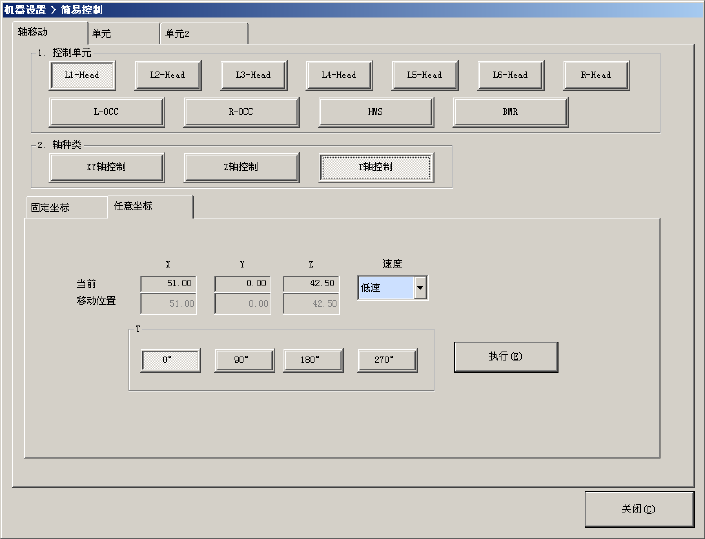Open the 速度 dropdown arrow
This screenshot has height=539, width=705.
click(x=420, y=288)
